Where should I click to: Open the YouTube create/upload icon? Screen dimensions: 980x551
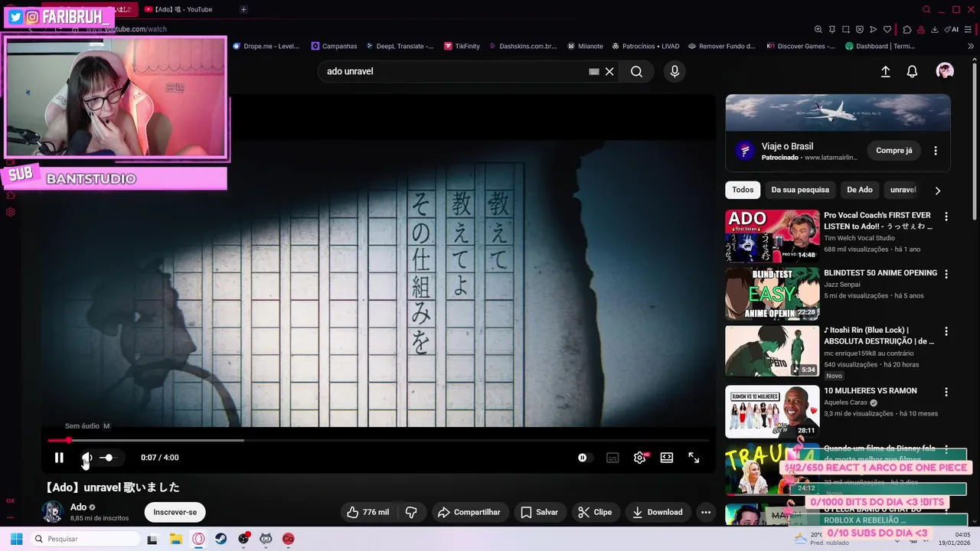coord(885,71)
